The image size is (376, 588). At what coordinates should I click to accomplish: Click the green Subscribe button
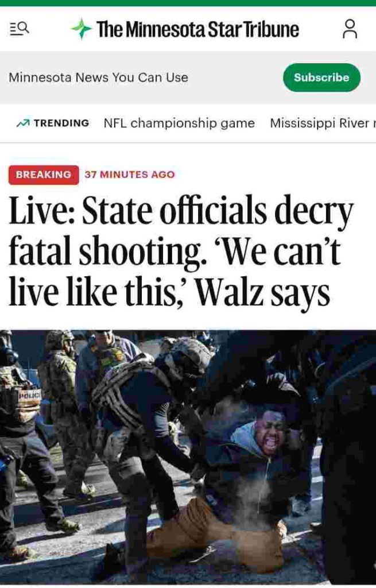tap(321, 78)
